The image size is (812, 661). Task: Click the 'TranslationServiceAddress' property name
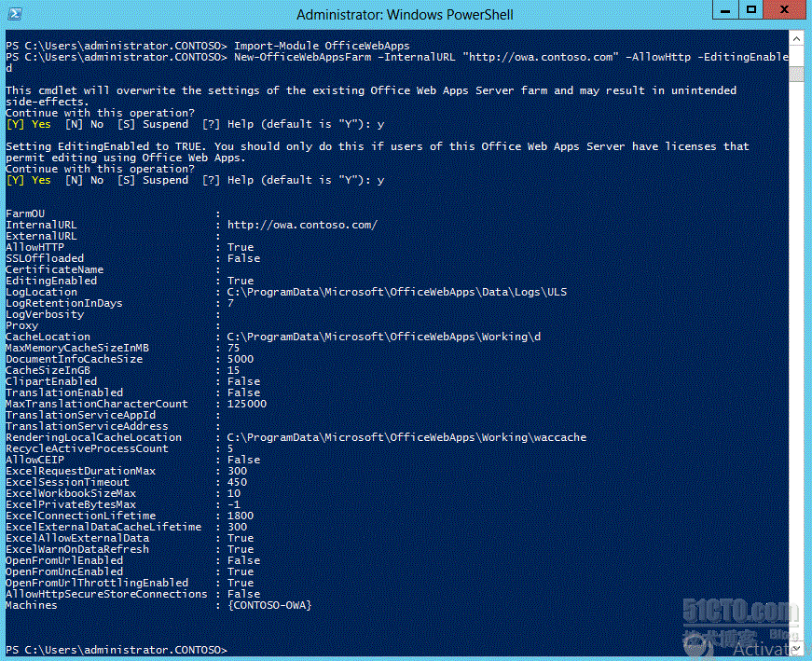87,426
